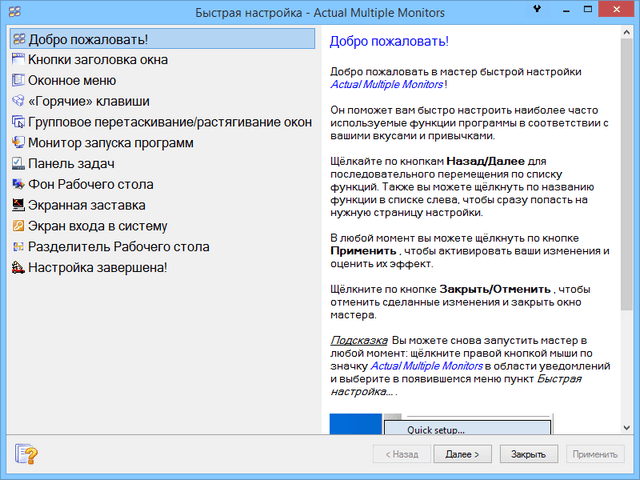
Task: Open Кнопки заголовка окна page
Action: [98, 60]
